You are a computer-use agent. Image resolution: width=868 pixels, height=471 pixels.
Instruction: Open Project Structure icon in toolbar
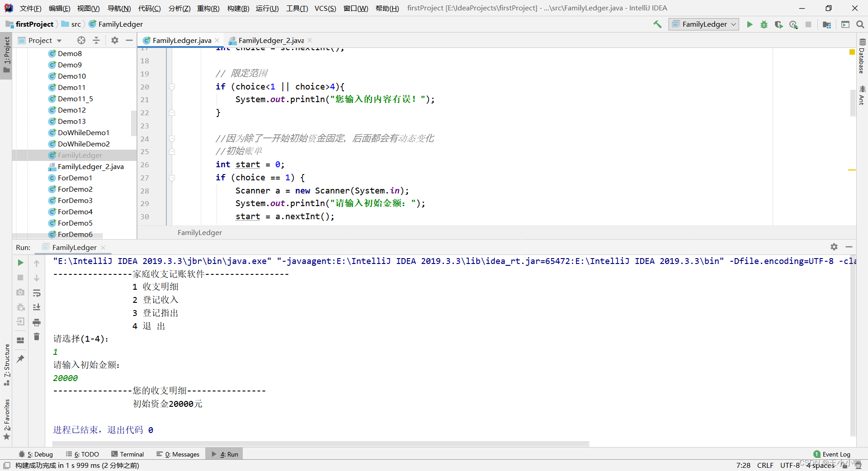coord(827,24)
